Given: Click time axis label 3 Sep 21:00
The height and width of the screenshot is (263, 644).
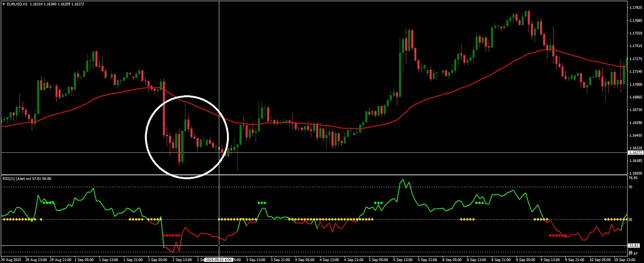Looking at the screenshot, I should [281, 260].
